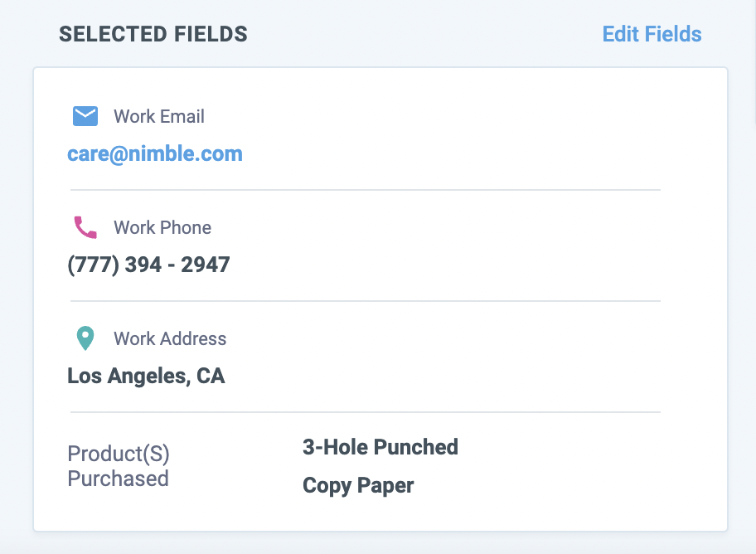This screenshot has width=756, height=554.
Task: Click the Product(S) label text
Action: pyautogui.click(x=119, y=454)
